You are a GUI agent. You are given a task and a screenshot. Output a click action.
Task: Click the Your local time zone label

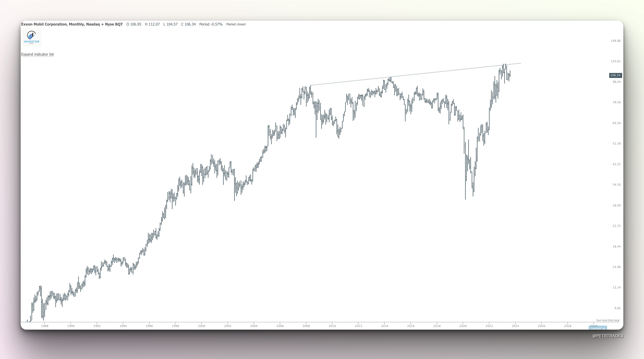click(x=607, y=320)
